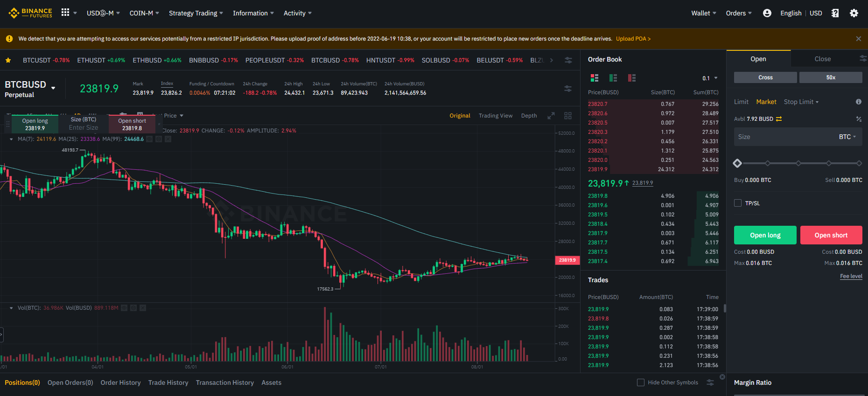
Task: Select the Limit order type
Action: [741, 102]
